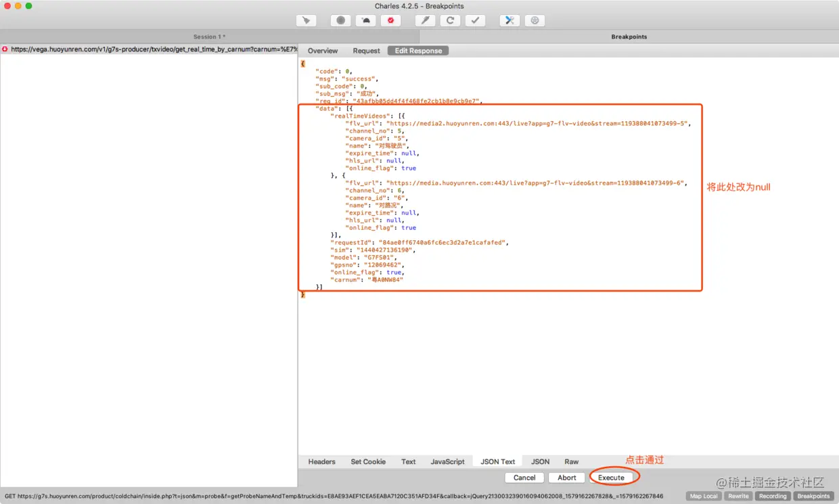Open the Overview tab
The width and height of the screenshot is (839, 504).
(x=323, y=51)
